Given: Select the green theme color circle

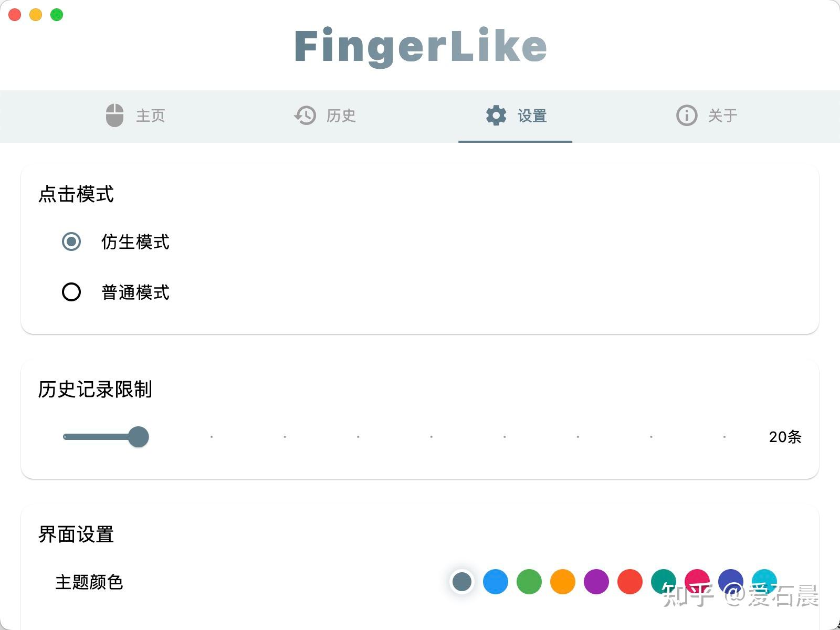Looking at the screenshot, I should (x=529, y=582).
